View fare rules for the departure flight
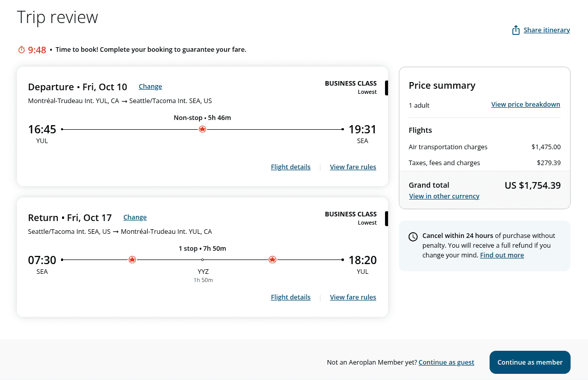 tap(353, 167)
